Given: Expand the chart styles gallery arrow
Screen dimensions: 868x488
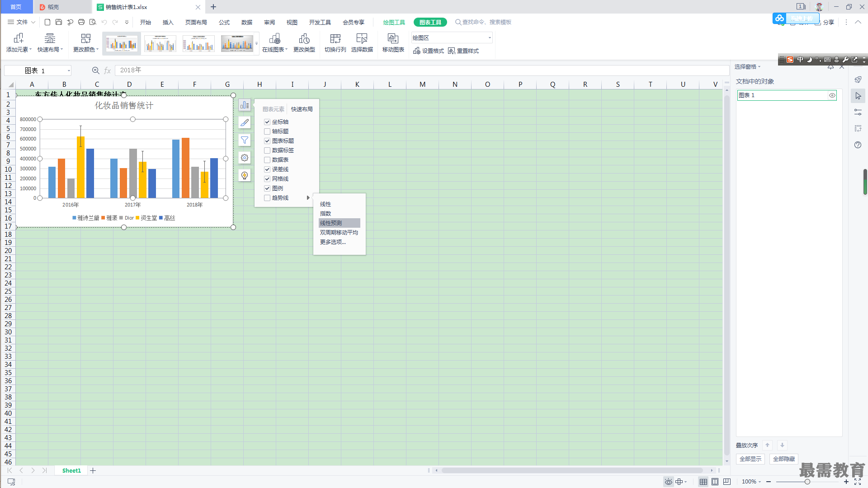Looking at the screenshot, I should [256, 43].
